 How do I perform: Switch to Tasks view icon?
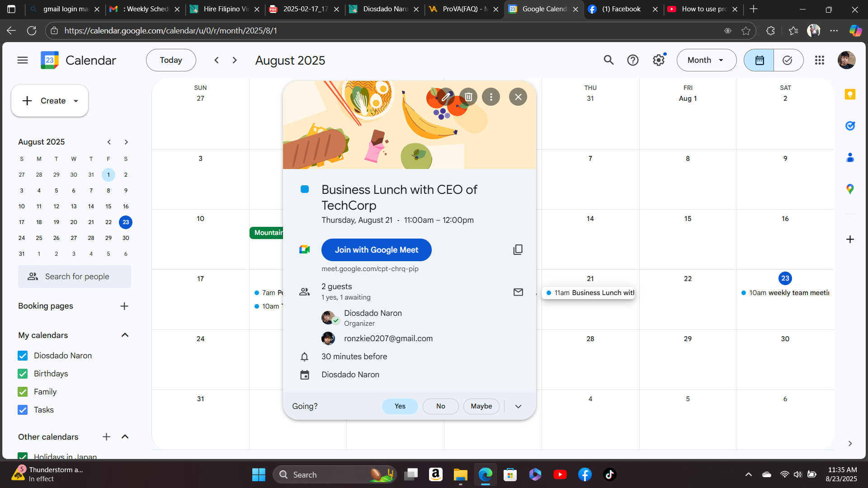pyautogui.click(x=788, y=60)
